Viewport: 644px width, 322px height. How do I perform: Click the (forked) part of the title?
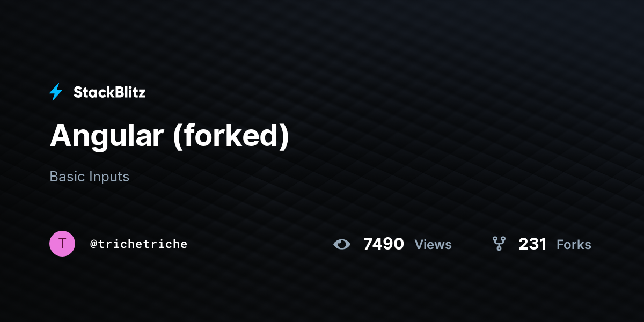[231, 136]
